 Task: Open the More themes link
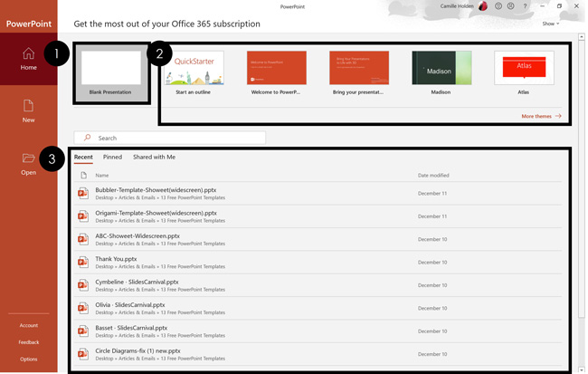pyautogui.click(x=541, y=116)
